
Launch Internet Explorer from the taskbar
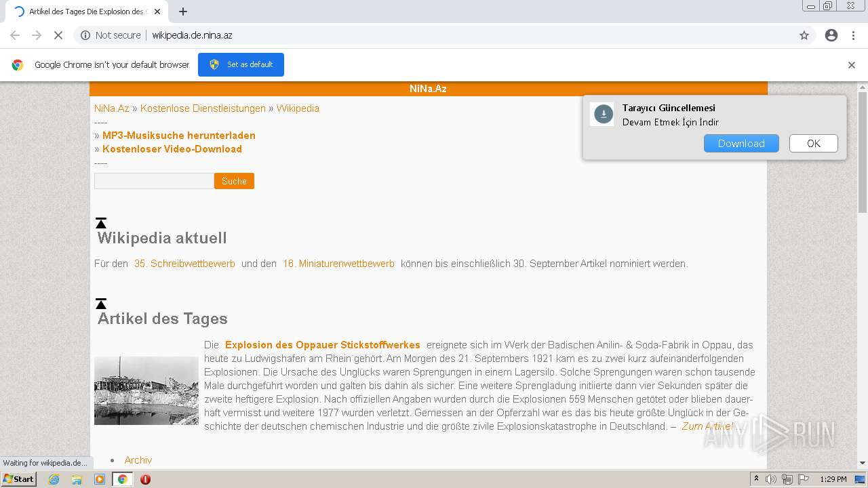click(x=54, y=479)
